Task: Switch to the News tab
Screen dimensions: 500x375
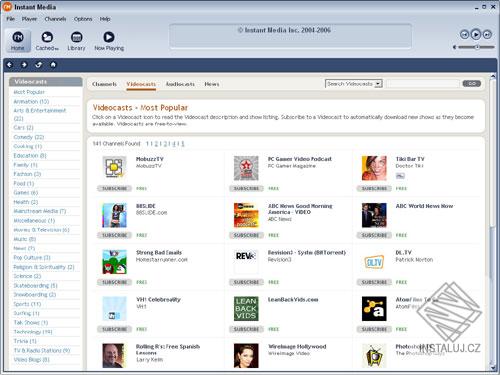Action: pyautogui.click(x=212, y=84)
